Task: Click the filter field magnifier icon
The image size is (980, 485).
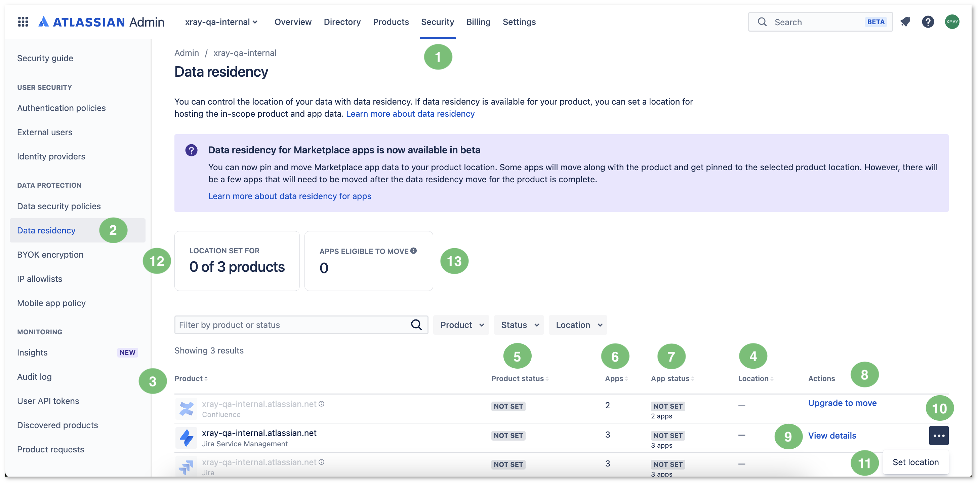Action: [x=416, y=325]
